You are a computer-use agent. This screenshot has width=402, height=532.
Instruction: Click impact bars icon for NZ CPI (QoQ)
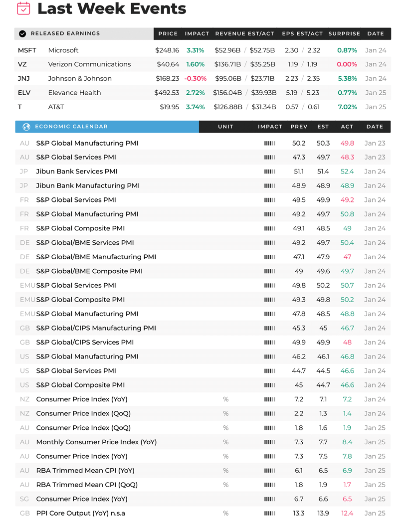[x=270, y=413]
